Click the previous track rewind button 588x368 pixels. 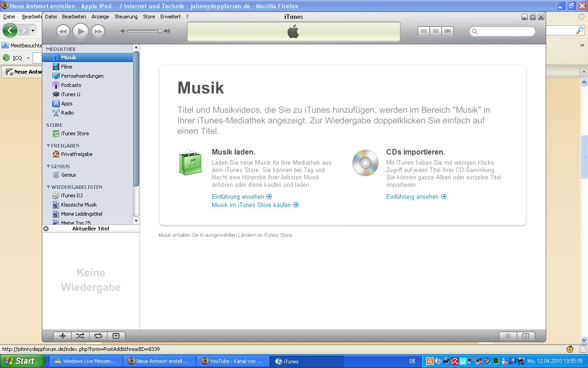[x=63, y=31]
